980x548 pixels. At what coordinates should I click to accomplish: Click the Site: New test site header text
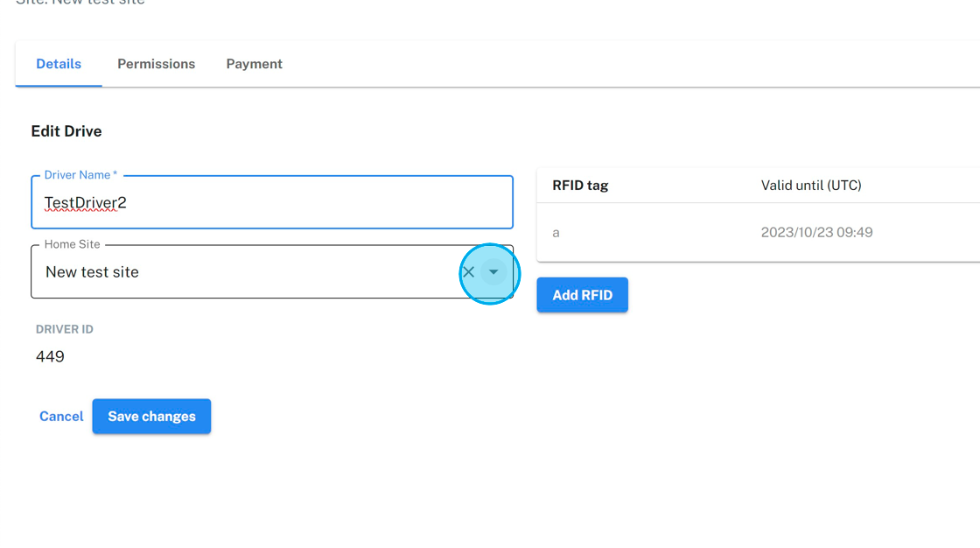point(80,3)
